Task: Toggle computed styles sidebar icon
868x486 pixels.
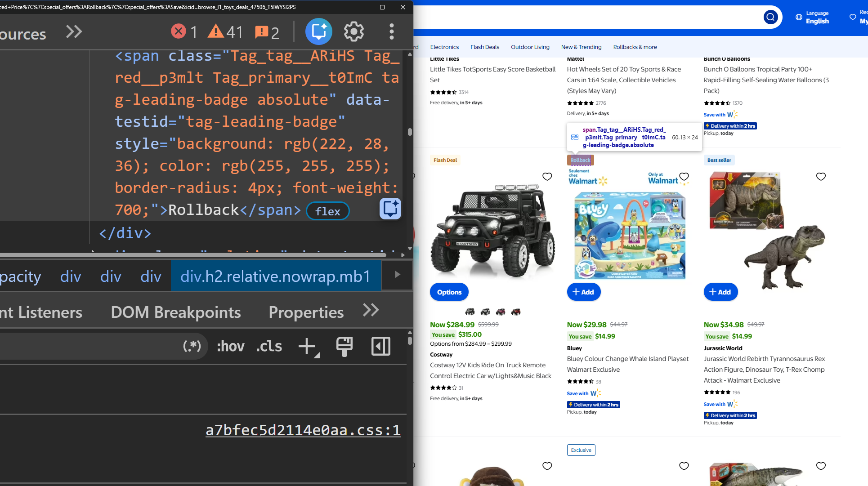Action: click(x=381, y=346)
